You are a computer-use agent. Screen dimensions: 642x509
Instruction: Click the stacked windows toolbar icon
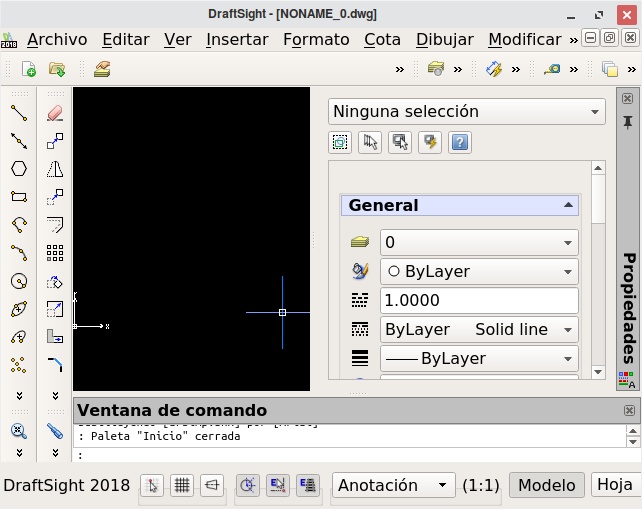click(610, 69)
